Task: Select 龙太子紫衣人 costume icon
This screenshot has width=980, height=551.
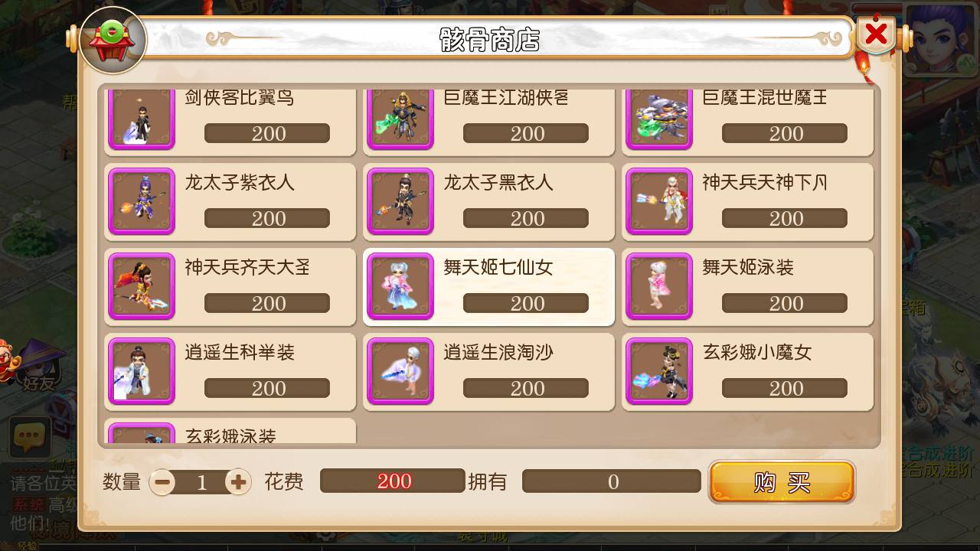Action: (x=142, y=201)
